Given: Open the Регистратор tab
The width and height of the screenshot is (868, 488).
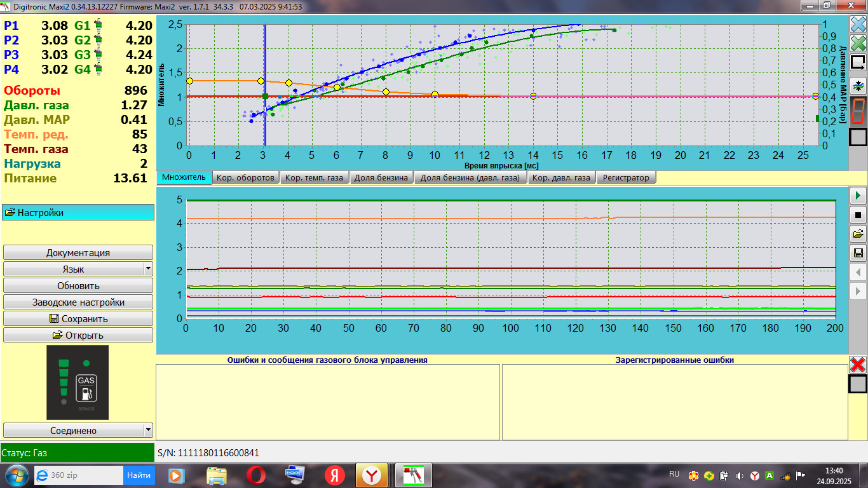Looking at the screenshot, I should pyautogui.click(x=626, y=178).
